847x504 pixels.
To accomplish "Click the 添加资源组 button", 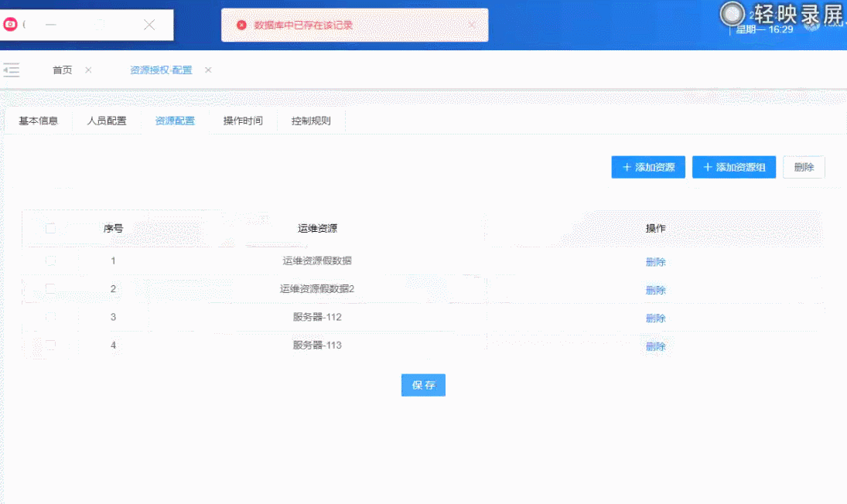I will (x=734, y=167).
